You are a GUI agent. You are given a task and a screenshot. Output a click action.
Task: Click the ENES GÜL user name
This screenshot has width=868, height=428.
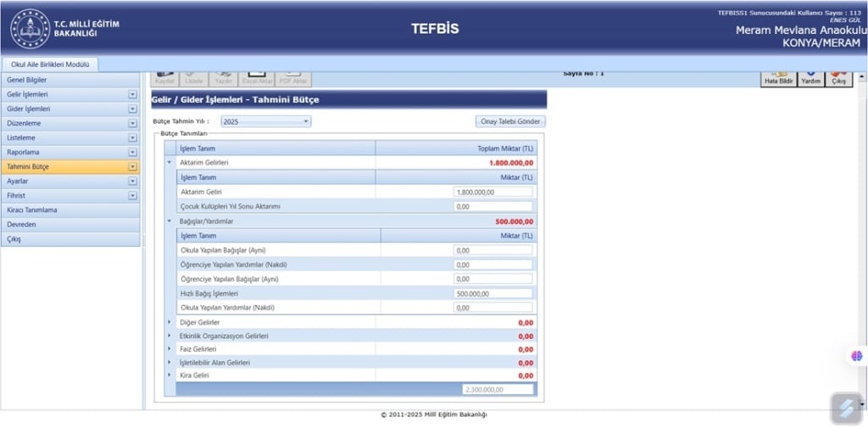(x=845, y=20)
